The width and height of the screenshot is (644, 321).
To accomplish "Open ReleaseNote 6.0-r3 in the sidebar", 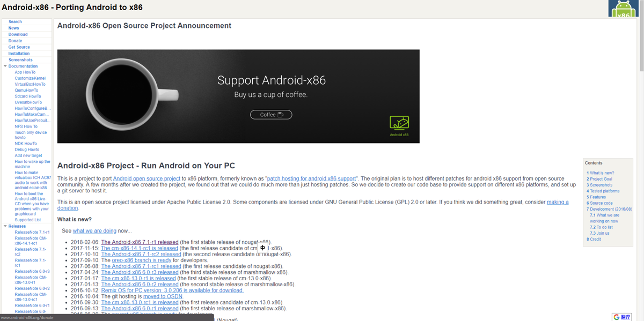I will point(32,272).
